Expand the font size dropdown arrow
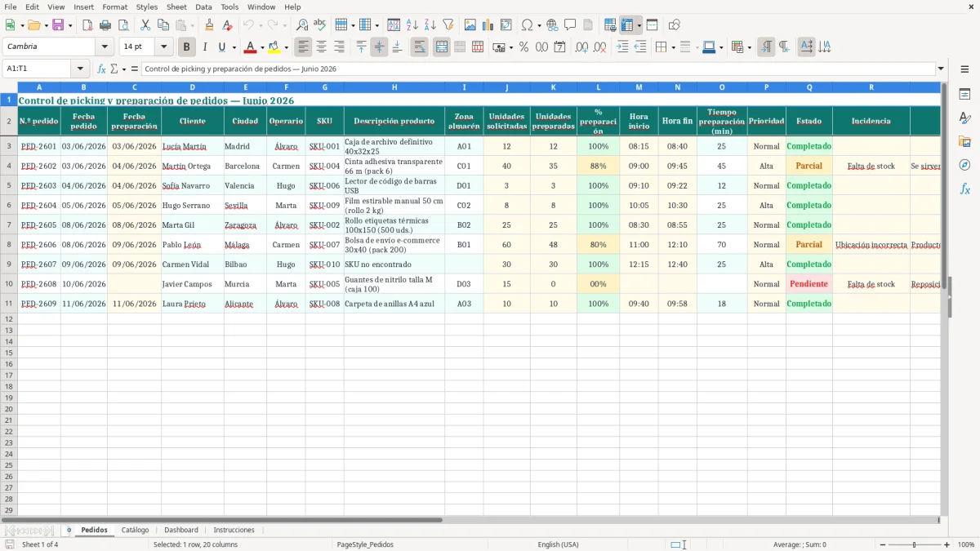 (163, 47)
